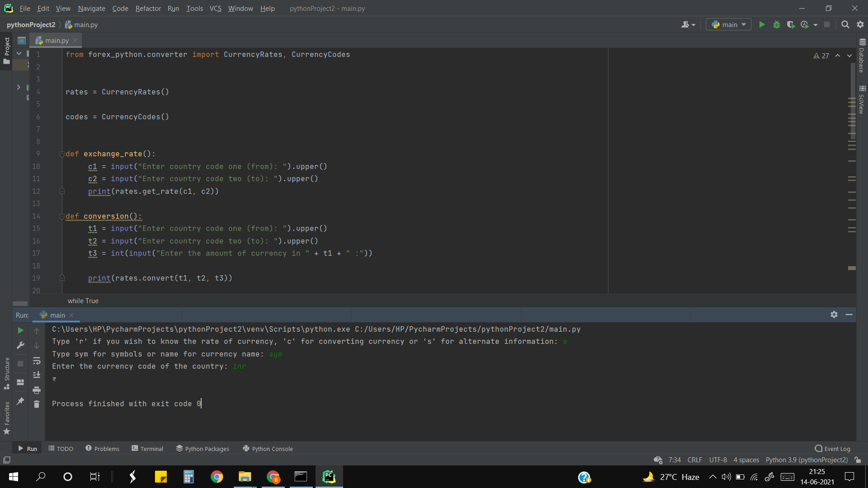Click the print icon in Run panel
868x488 pixels.
tap(37, 390)
